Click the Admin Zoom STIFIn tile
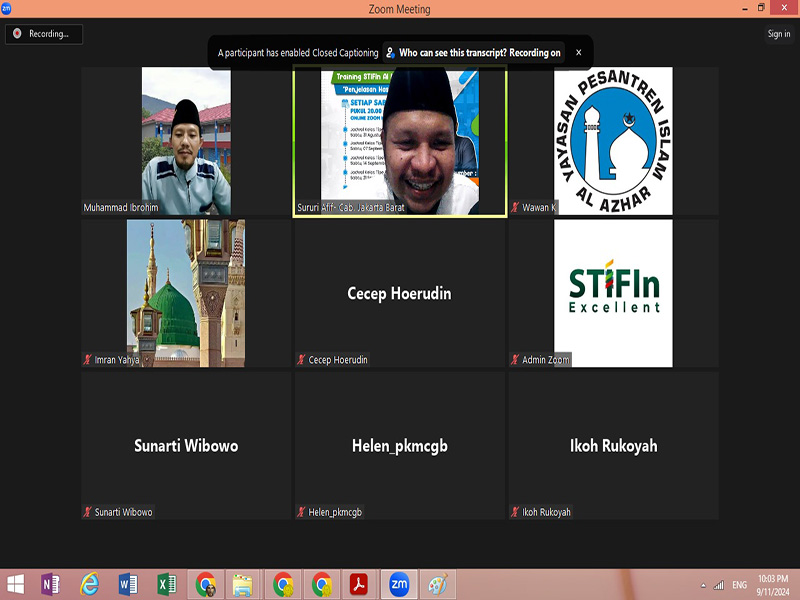 (613, 292)
